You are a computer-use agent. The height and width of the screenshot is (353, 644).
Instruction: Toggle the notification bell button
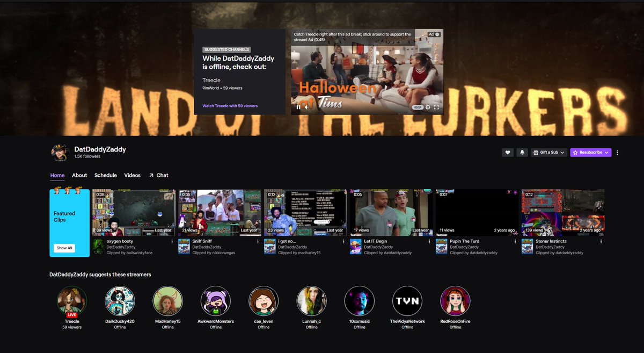click(522, 153)
